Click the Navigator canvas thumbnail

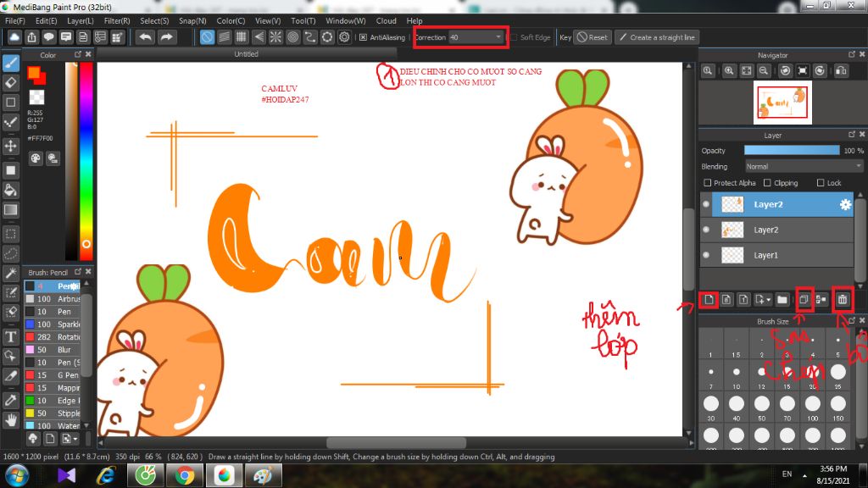[782, 103]
